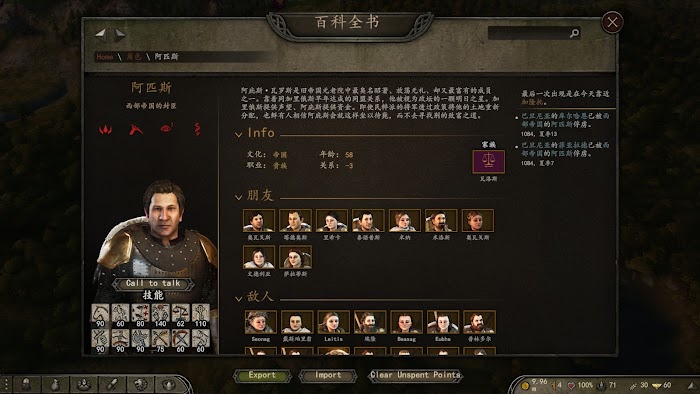Click inside the encyclopedia search field

(x=529, y=33)
